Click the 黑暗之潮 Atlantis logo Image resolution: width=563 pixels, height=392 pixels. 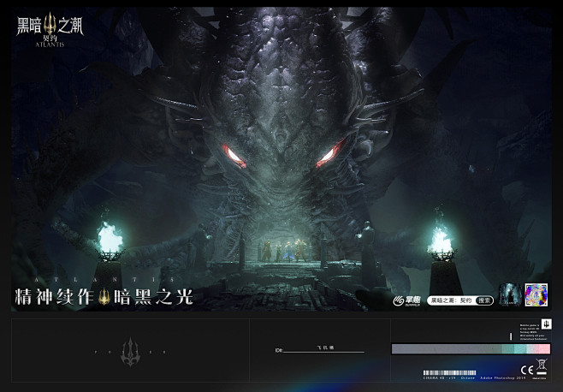click(50, 30)
